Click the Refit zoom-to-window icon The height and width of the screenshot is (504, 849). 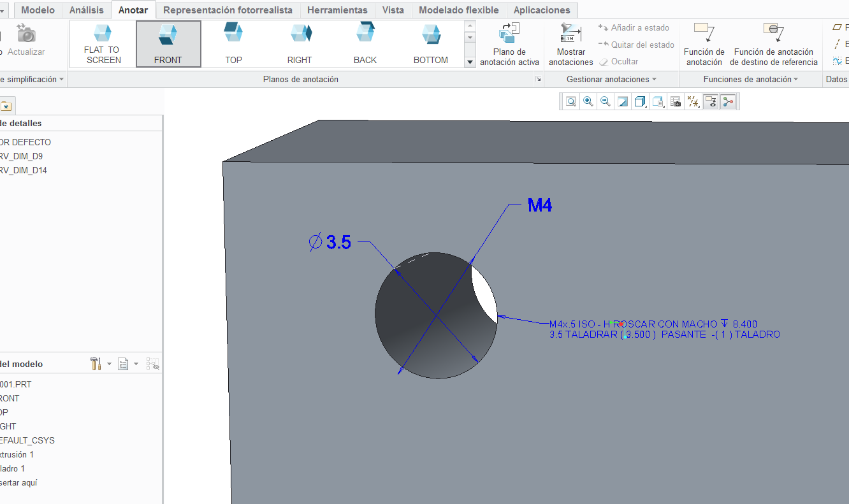(570, 101)
